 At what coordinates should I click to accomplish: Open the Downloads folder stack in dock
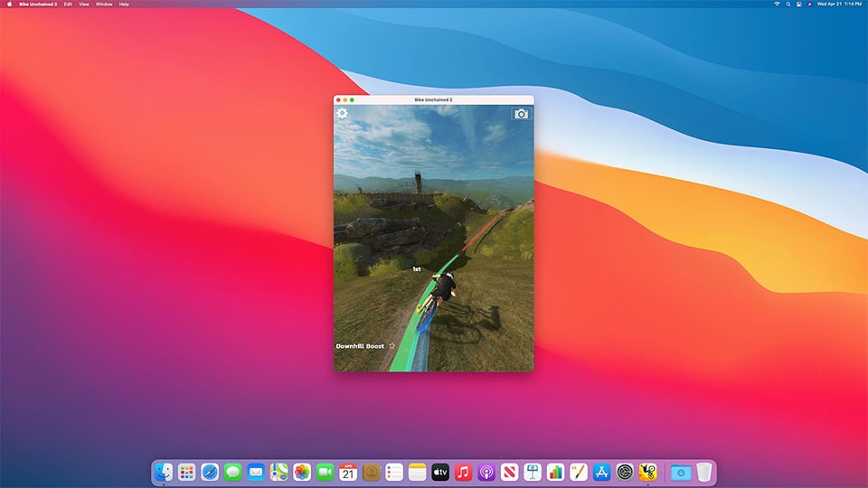680,472
